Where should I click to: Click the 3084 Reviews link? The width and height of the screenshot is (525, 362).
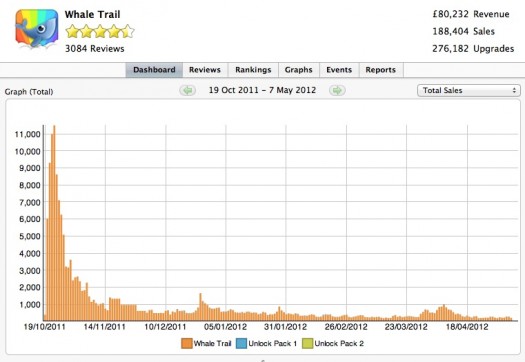(x=95, y=49)
